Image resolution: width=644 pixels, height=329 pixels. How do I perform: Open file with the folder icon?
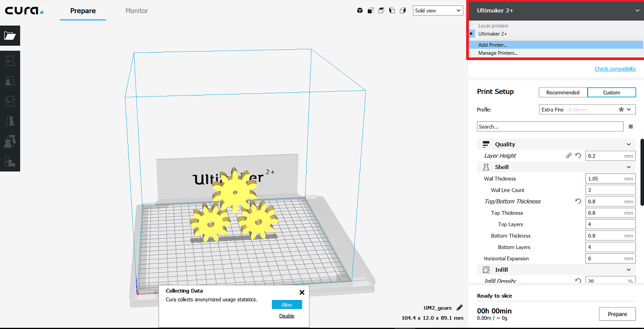coord(10,35)
